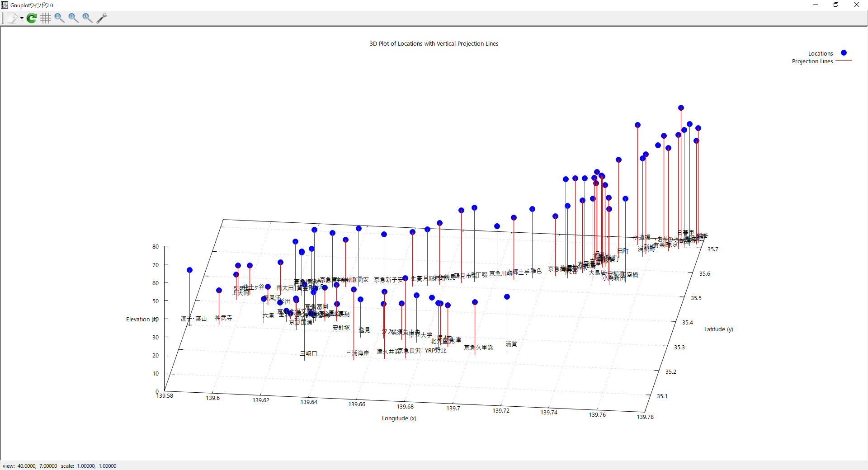Viewport: 868px width, 470px height.
Task: Minimize the Gnuplot window
Action: [x=816, y=5]
